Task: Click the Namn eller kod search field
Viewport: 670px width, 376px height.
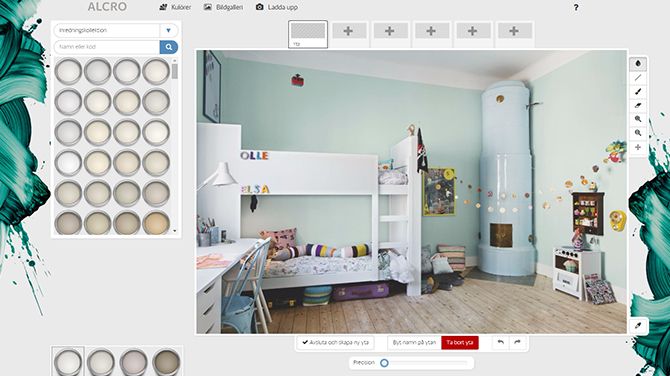Action: 107,47
